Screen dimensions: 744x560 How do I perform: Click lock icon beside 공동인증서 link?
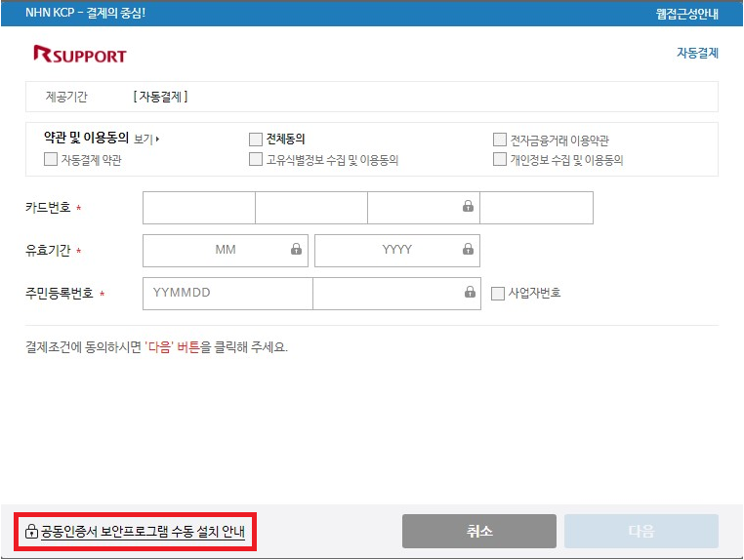(x=31, y=531)
